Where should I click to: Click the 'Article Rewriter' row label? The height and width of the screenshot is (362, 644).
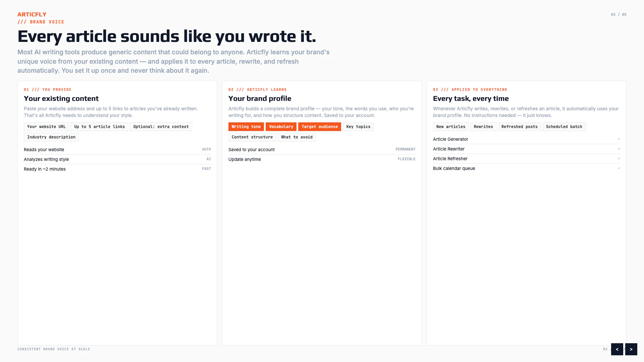pos(449,149)
